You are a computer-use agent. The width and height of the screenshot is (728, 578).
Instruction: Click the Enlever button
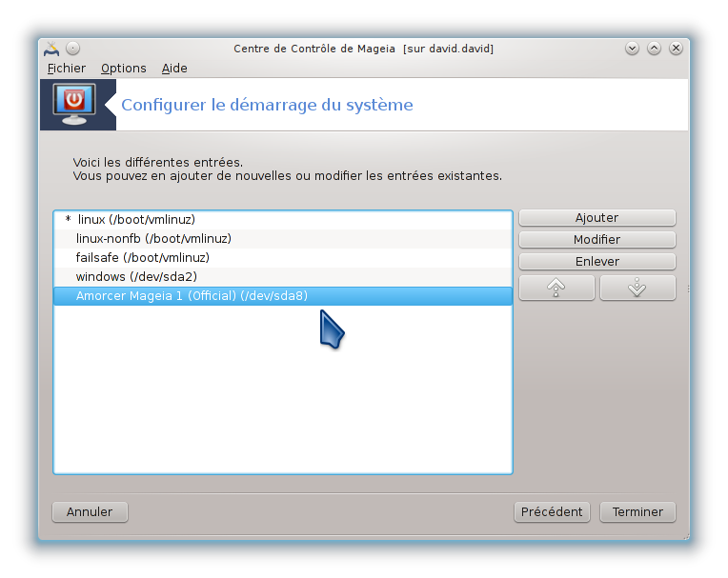pyautogui.click(x=597, y=261)
